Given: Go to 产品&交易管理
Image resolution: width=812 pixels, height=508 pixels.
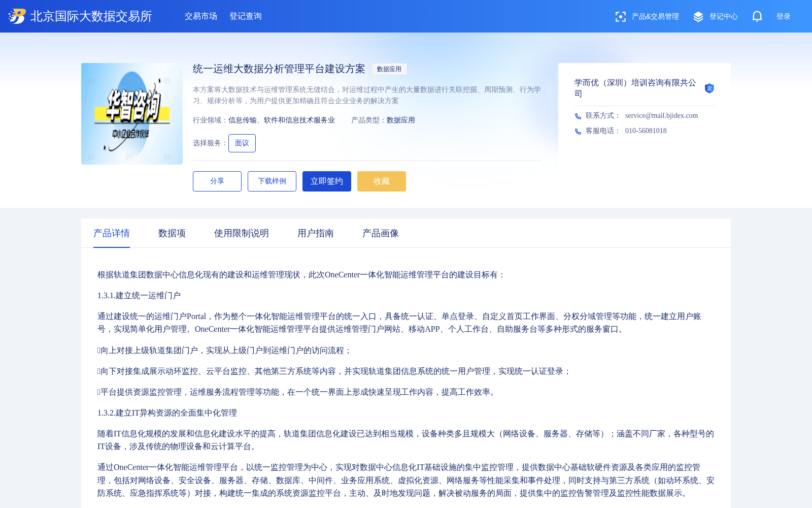Looking at the screenshot, I should point(655,17).
